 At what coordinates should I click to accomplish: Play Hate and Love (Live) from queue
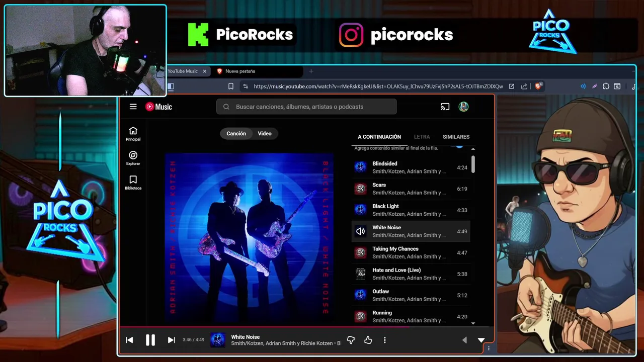411,274
